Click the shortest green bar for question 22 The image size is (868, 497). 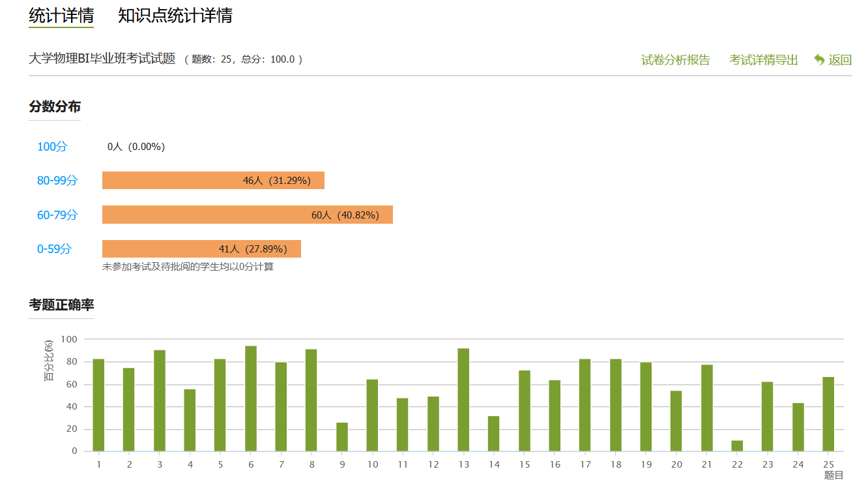[x=738, y=445]
